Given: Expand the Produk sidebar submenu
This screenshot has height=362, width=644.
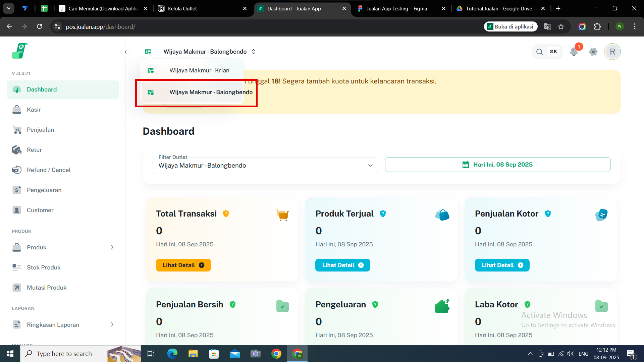Looking at the screenshot, I should [112, 247].
